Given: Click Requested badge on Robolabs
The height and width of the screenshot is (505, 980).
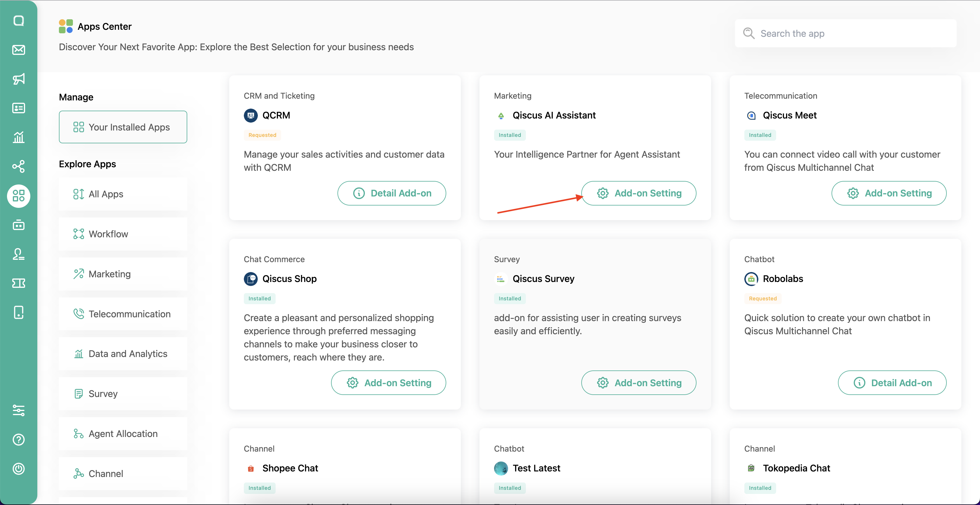Looking at the screenshot, I should pyautogui.click(x=763, y=299).
